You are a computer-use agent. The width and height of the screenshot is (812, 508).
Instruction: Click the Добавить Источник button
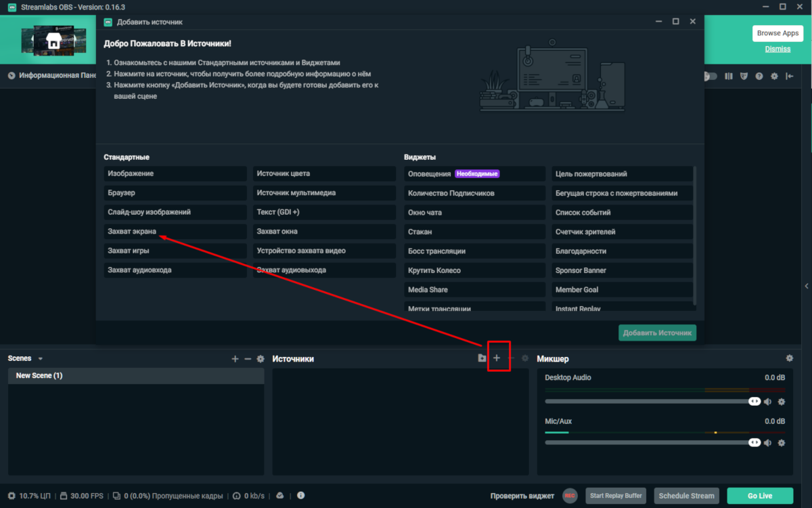657,333
